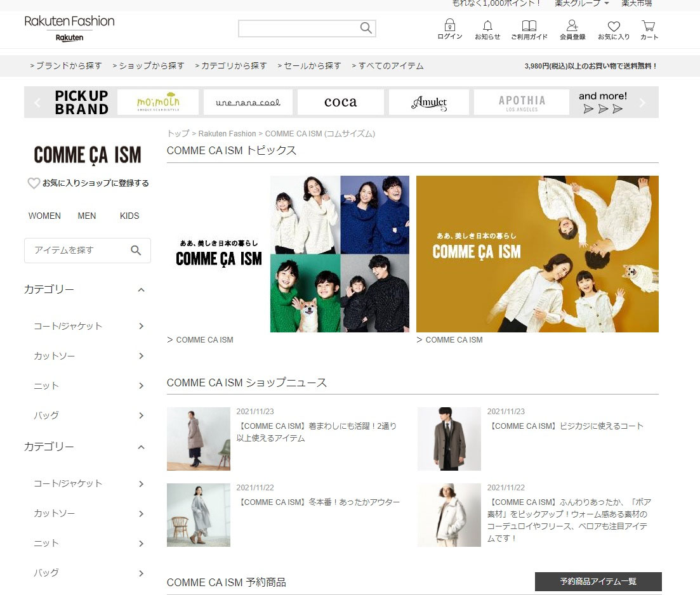700x595 pixels.
Task: Click the top search magnifier icon
Action: (x=366, y=28)
